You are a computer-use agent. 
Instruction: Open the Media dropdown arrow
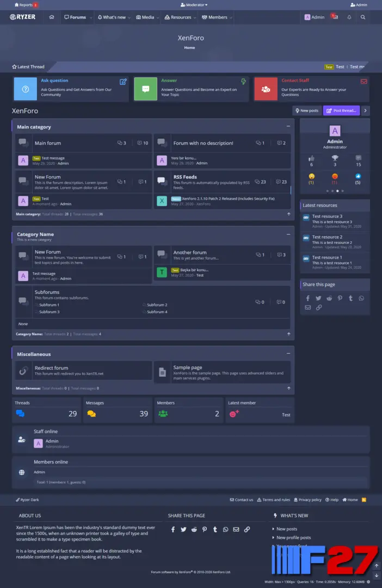point(157,17)
